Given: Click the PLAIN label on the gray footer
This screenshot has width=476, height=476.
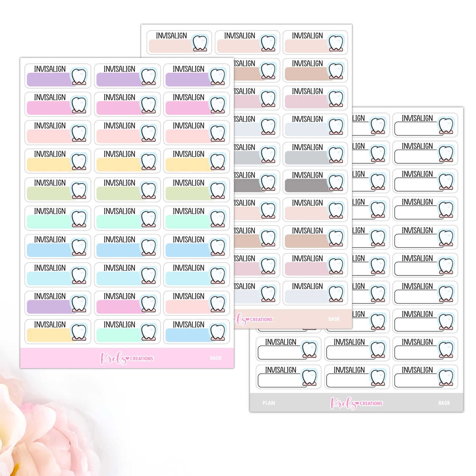Looking at the screenshot, I should (269, 403).
